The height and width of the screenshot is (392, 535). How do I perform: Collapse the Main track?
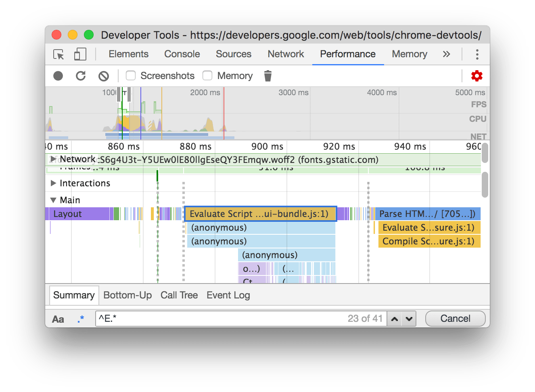[53, 200]
